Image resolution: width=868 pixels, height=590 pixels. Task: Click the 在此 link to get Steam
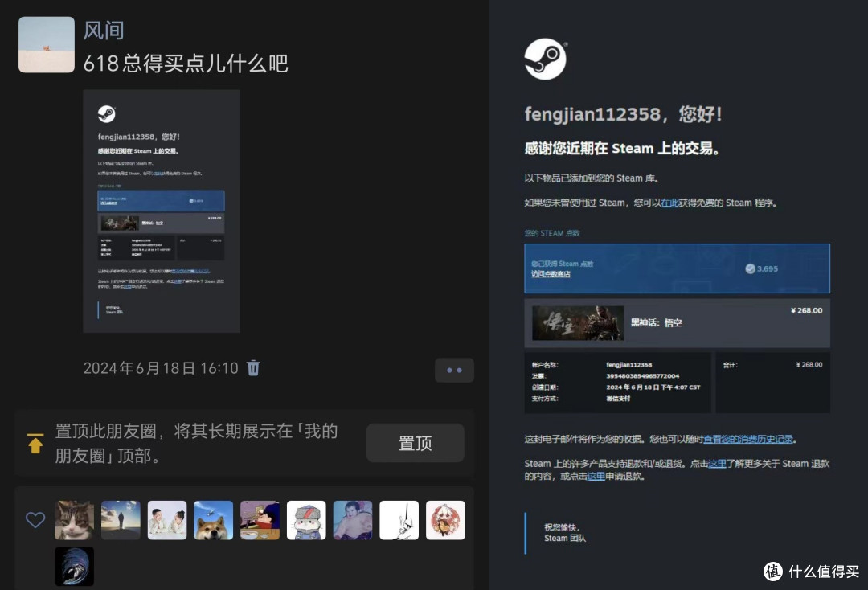669,203
